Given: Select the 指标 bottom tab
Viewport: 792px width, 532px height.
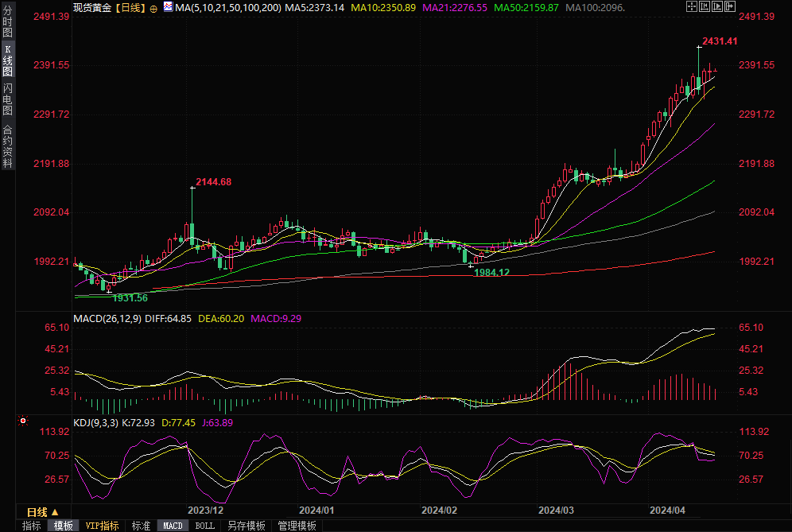Looking at the screenshot, I should point(32,526).
